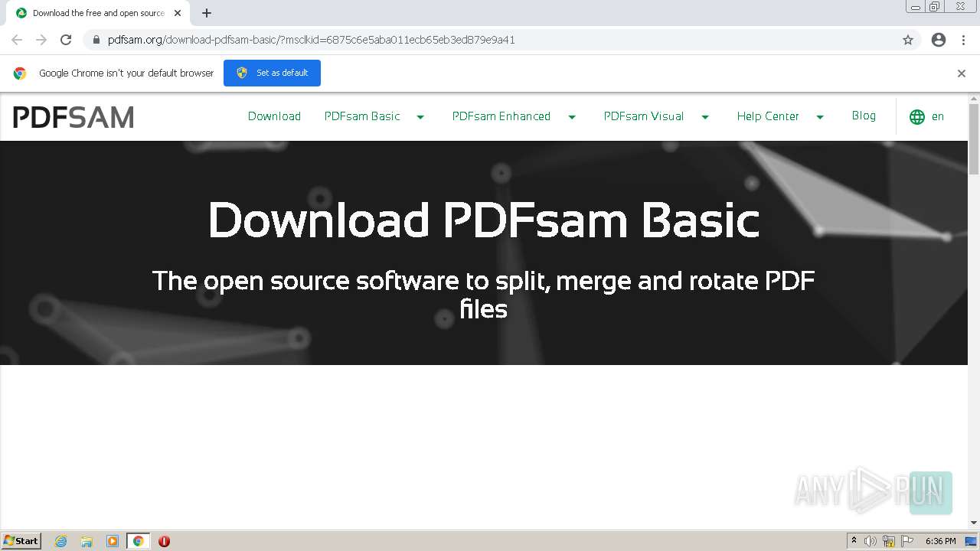Screen dimensions: 980x551
Task: Close the PDFsam download tab
Action: click(177, 13)
